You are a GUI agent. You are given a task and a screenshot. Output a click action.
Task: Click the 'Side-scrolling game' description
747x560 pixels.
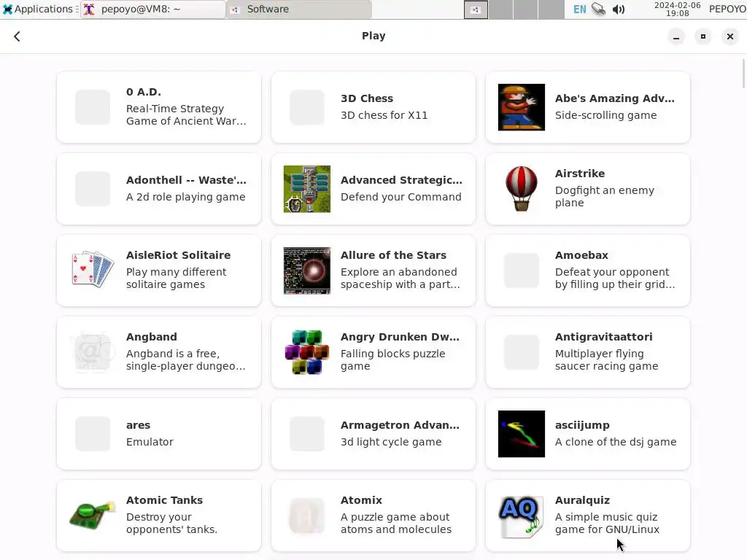point(605,115)
